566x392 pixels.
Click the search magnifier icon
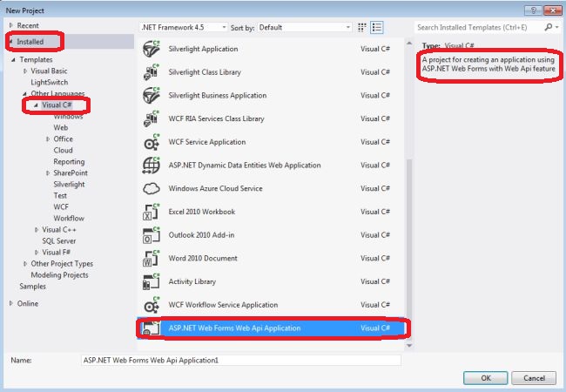(x=549, y=27)
